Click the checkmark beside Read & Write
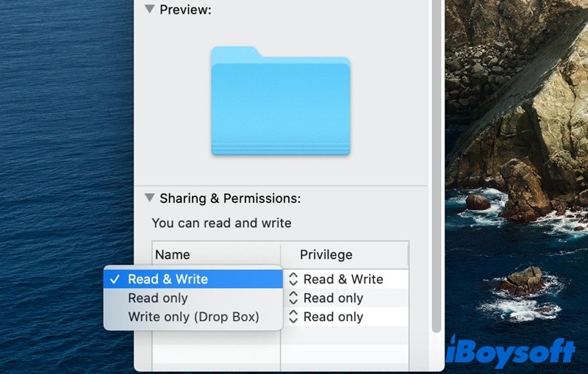Screen dimensions: 588x374 (114, 279)
